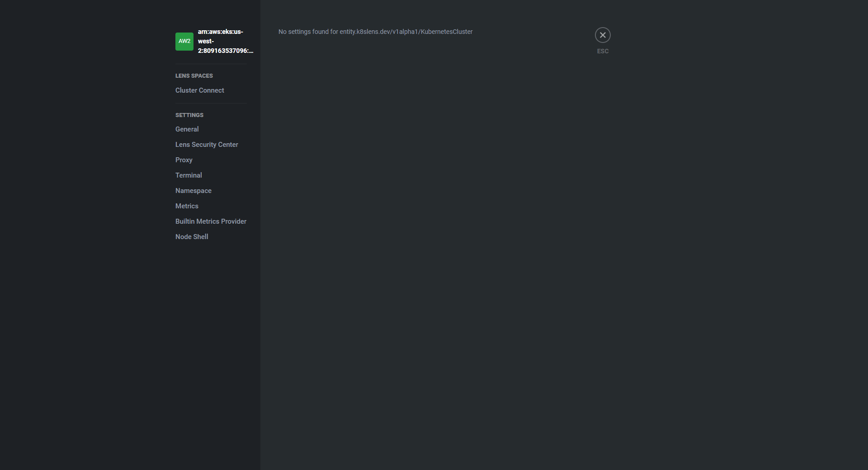Open the Metrics settings section
Image resolution: width=868 pixels, height=470 pixels.
tap(186, 206)
